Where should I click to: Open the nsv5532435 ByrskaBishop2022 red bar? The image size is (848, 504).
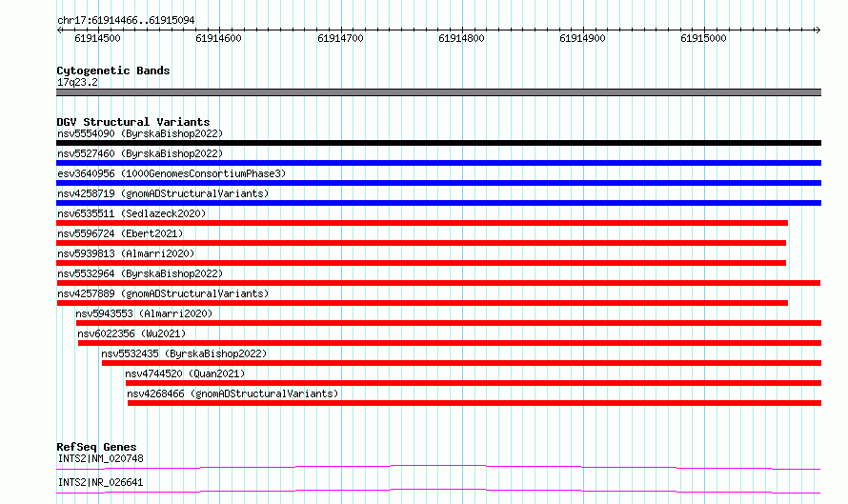click(x=461, y=363)
